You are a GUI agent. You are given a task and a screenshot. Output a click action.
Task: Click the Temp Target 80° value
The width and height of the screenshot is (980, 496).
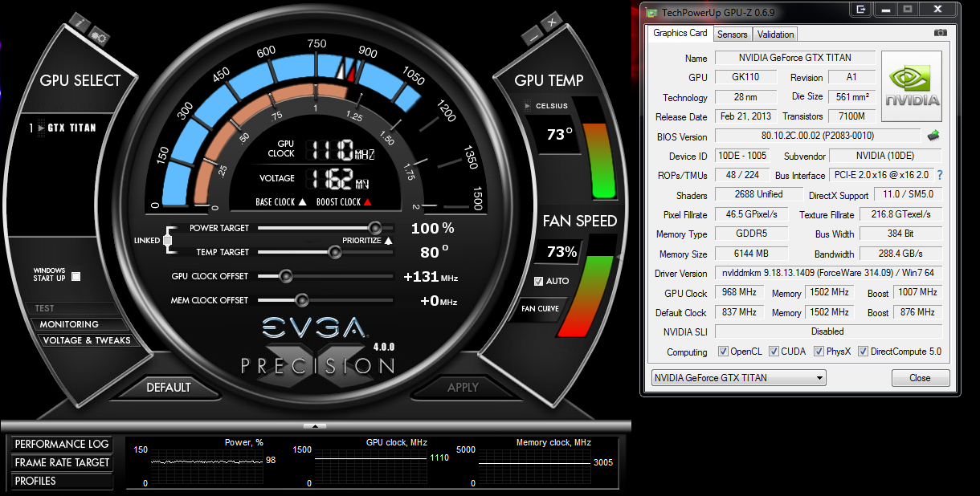tap(435, 252)
